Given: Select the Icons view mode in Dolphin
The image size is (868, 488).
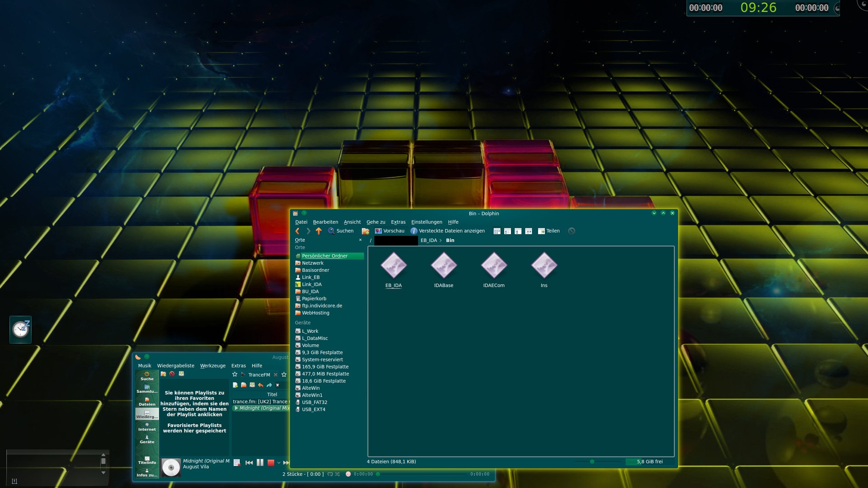Looking at the screenshot, I should (496, 231).
